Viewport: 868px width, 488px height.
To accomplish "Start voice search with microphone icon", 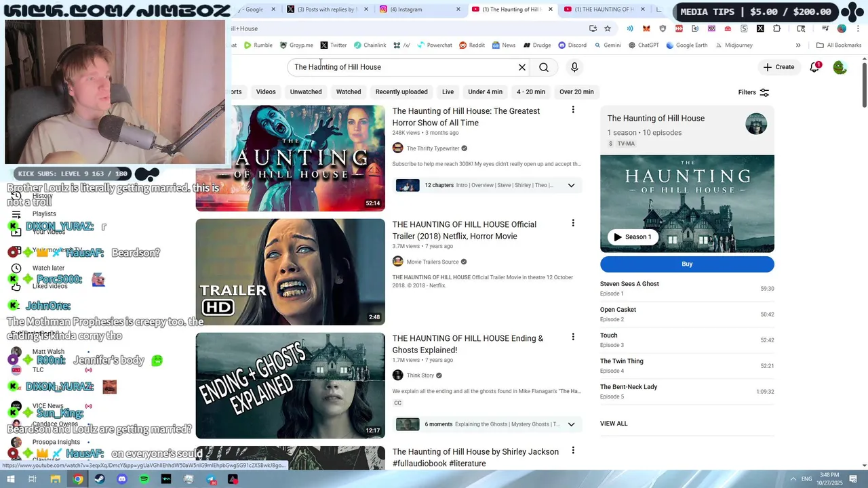I will point(574,67).
